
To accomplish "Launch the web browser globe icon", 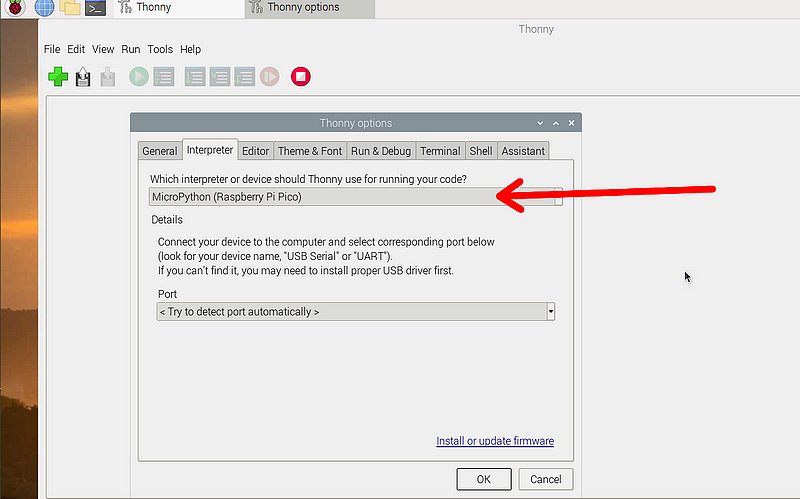I will 44,7.
